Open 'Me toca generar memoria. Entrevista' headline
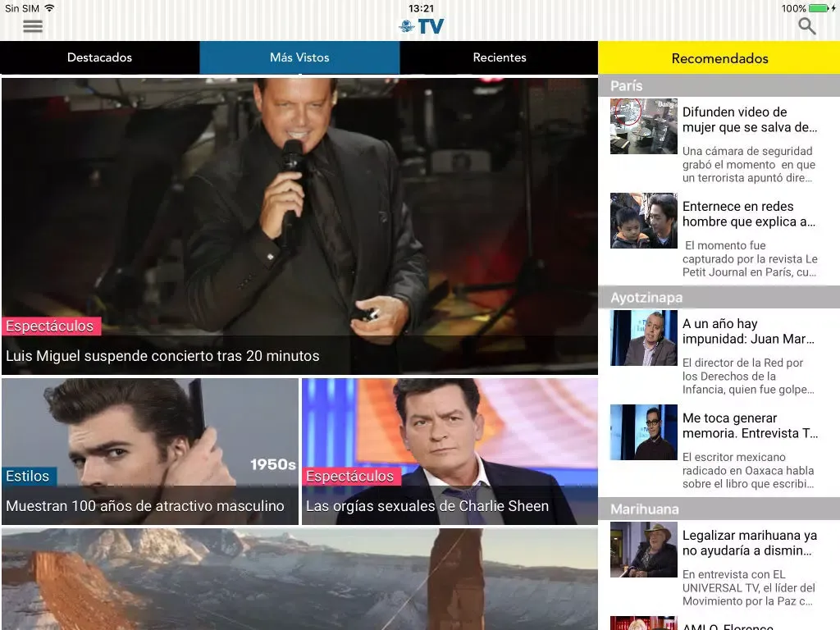Screen dimensions: 840x630 (x=750, y=426)
